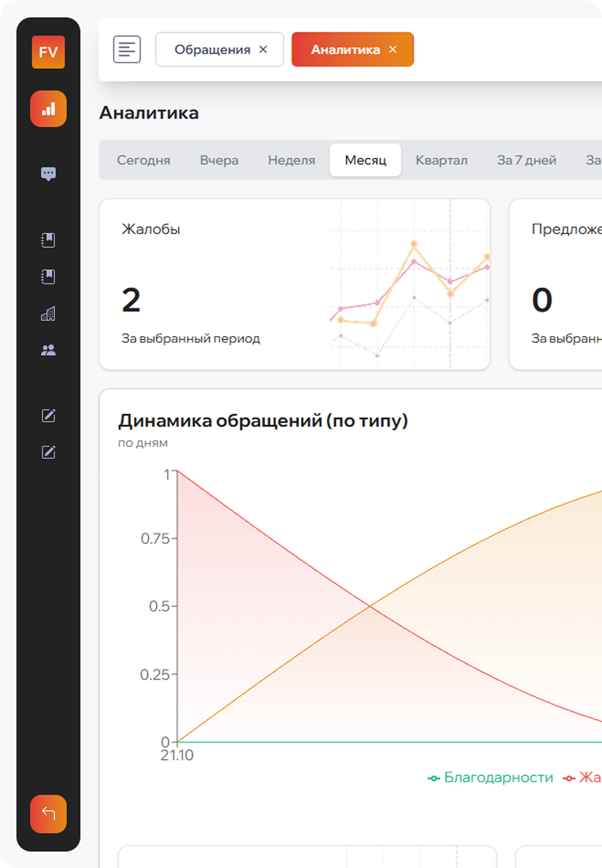Open the users icon in the sidebar
Screen dimensions: 602x868
(48, 349)
